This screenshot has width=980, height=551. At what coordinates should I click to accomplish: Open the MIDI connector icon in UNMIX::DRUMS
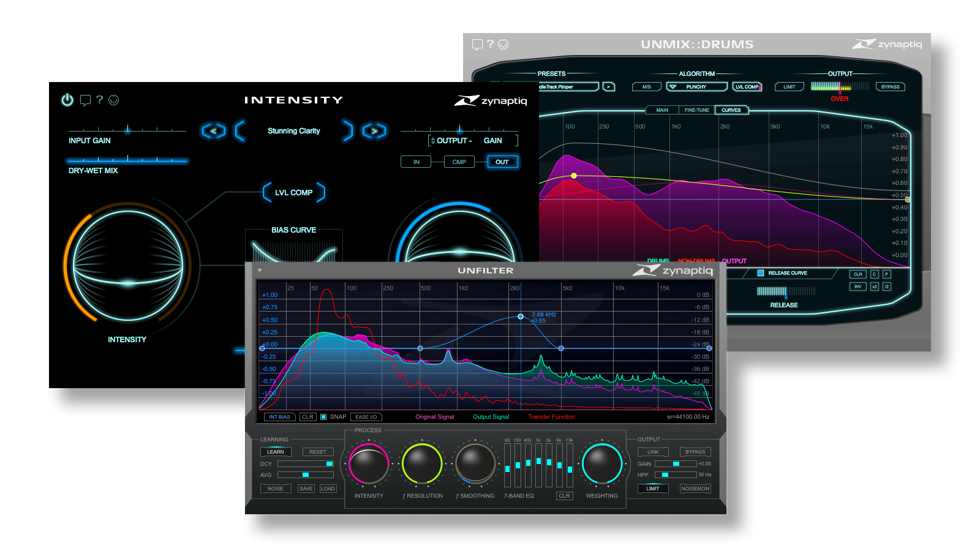tap(503, 45)
